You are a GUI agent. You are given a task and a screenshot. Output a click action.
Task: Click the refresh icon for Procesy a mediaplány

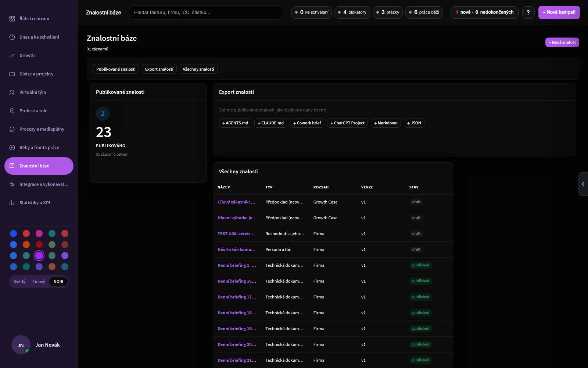pyautogui.click(x=12, y=129)
